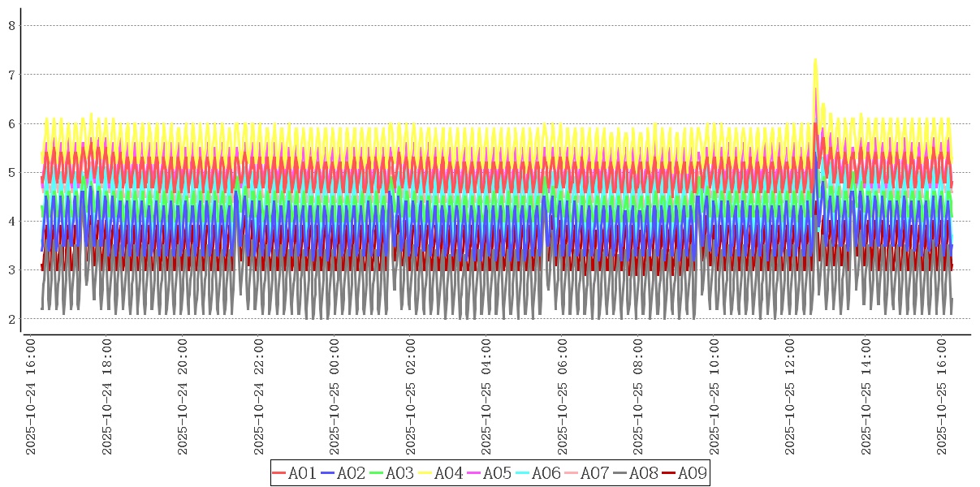980x487 pixels.
Task: Select the 2025-10-25 06:00 time label
Action: 563,397
